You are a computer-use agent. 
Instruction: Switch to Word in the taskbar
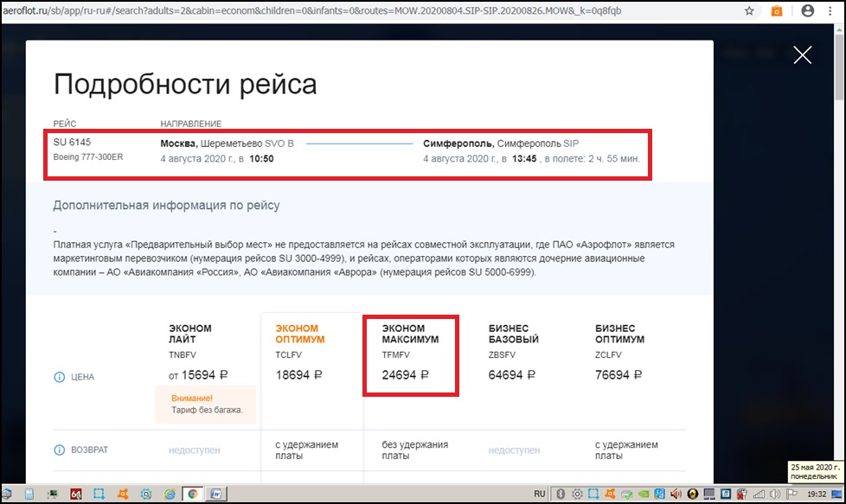pos(215,494)
